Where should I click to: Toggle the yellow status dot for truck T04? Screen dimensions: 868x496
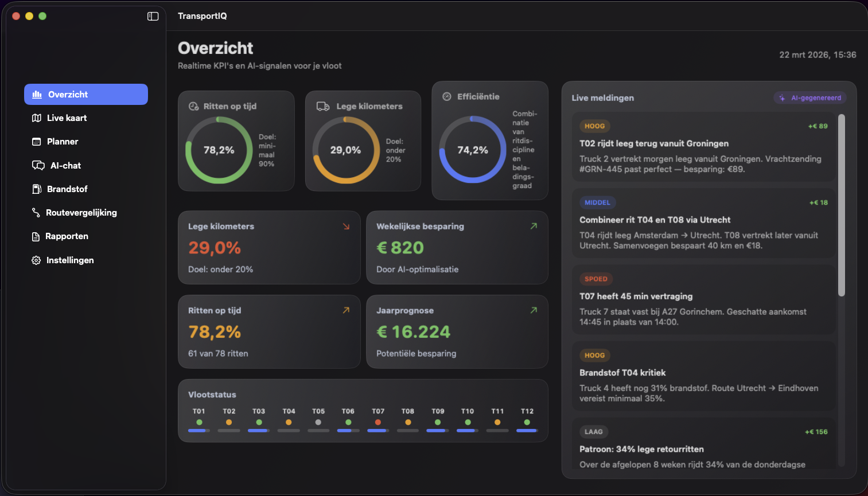point(288,421)
